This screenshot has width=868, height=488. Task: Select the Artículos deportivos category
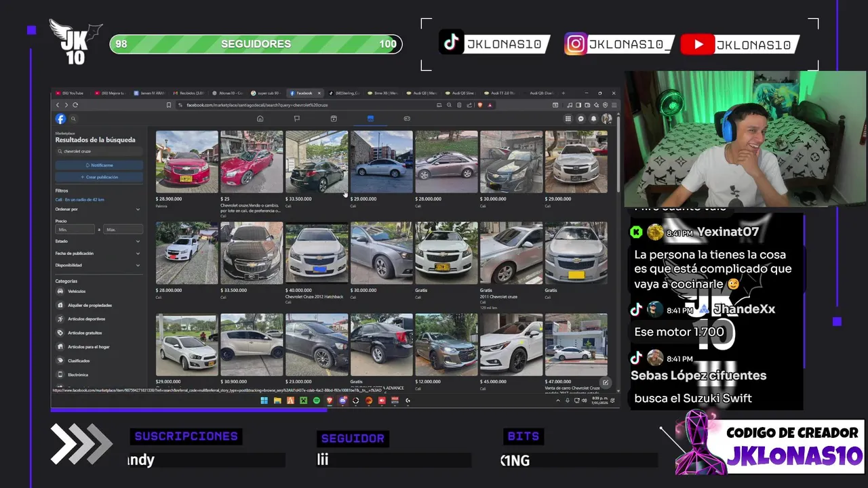click(x=99, y=319)
